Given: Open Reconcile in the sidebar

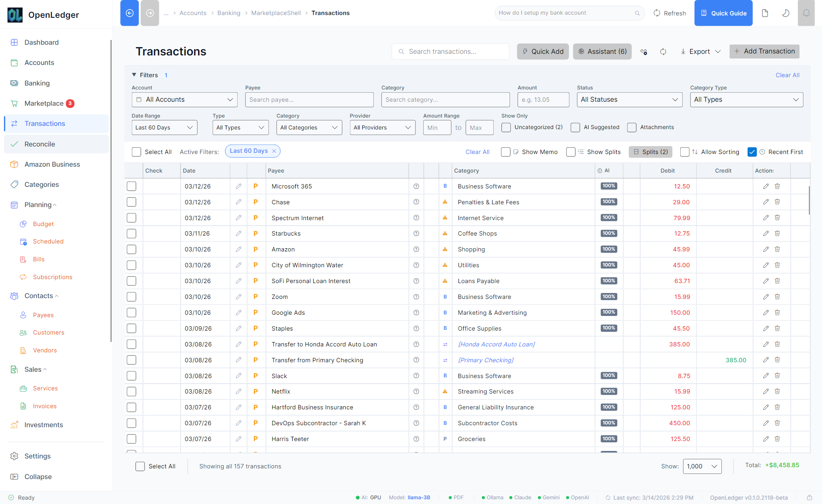Looking at the screenshot, I should [x=40, y=144].
